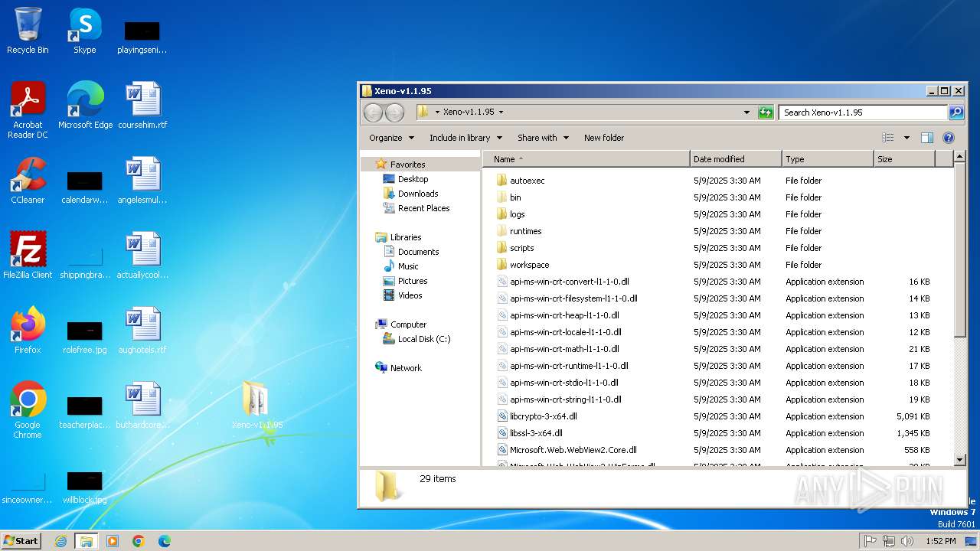Select the aughotels.rtf document icon

coord(142,331)
